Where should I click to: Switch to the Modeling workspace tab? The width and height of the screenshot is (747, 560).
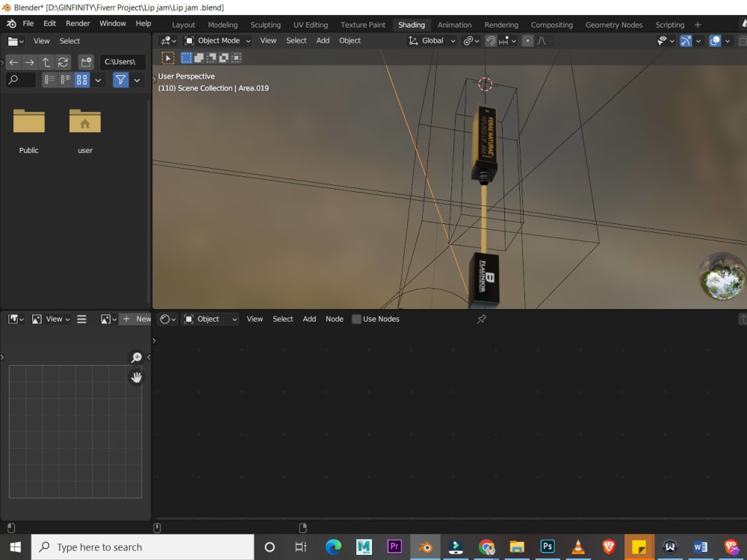coord(223,25)
